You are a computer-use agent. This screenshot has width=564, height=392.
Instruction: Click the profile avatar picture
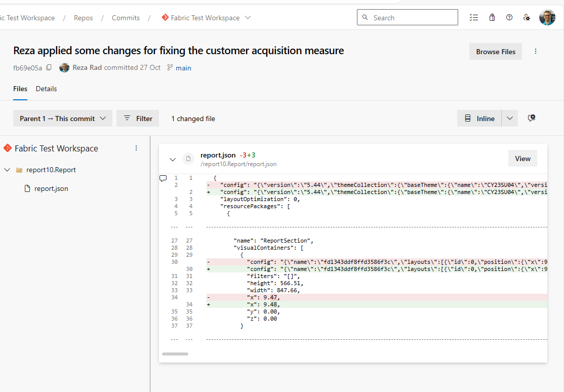pos(547,18)
